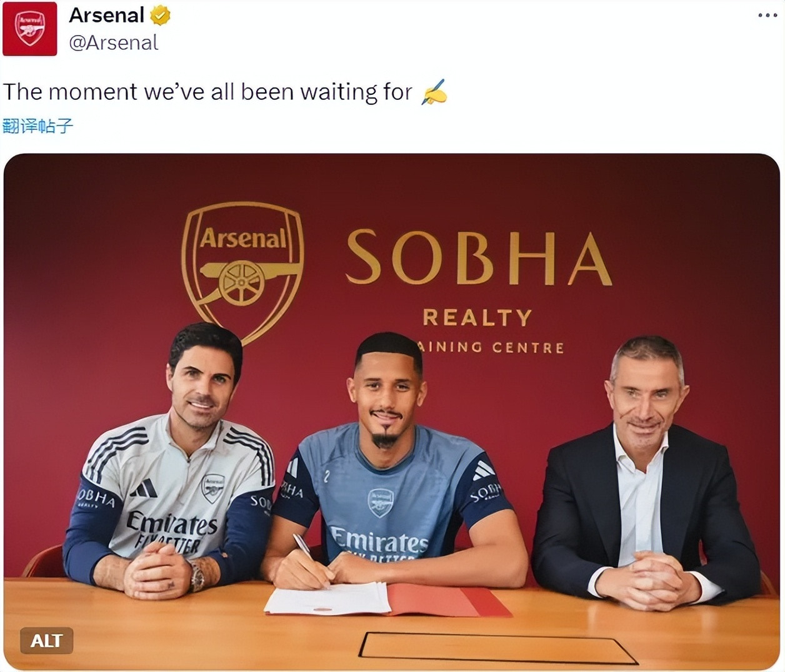Click the Emirates logo on the blue shirt

click(x=379, y=540)
